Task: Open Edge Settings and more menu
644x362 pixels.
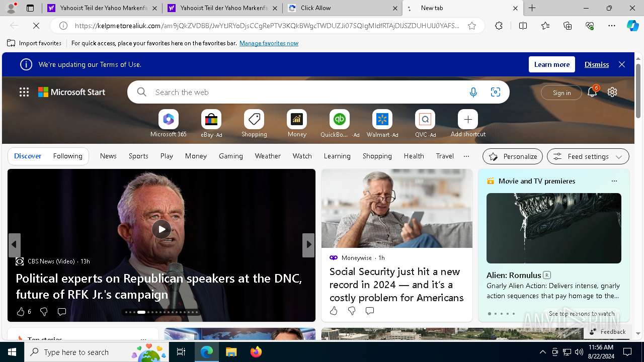Action: coord(612,26)
